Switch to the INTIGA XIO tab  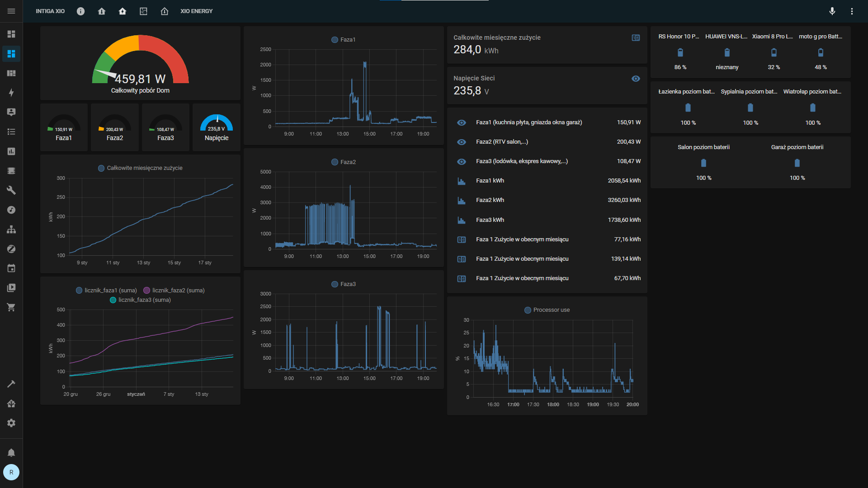click(x=50, y=11)
